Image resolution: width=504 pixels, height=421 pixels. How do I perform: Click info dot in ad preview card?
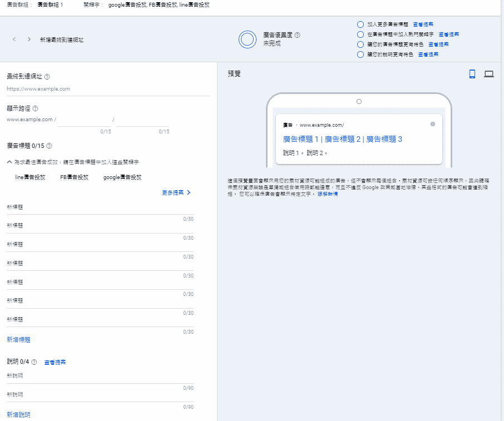click(433, 124)
